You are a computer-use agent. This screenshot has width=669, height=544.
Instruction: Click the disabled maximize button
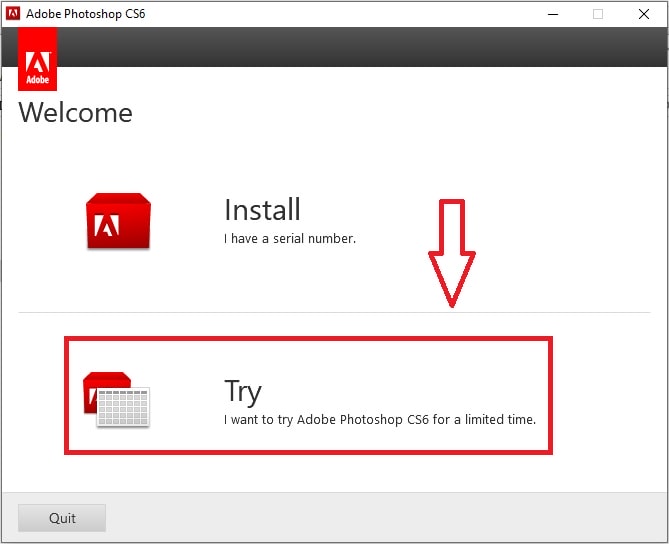pyautogui.click(x=598, y=14)
